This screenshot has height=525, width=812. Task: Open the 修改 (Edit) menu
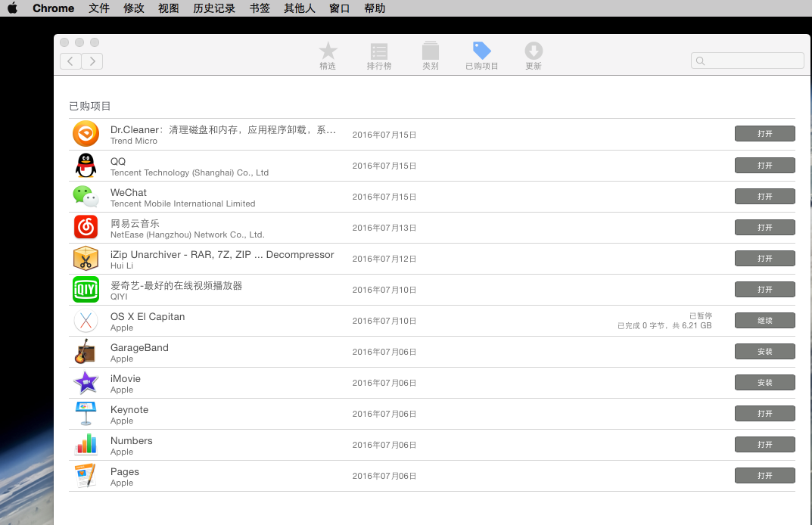point(134,8)
